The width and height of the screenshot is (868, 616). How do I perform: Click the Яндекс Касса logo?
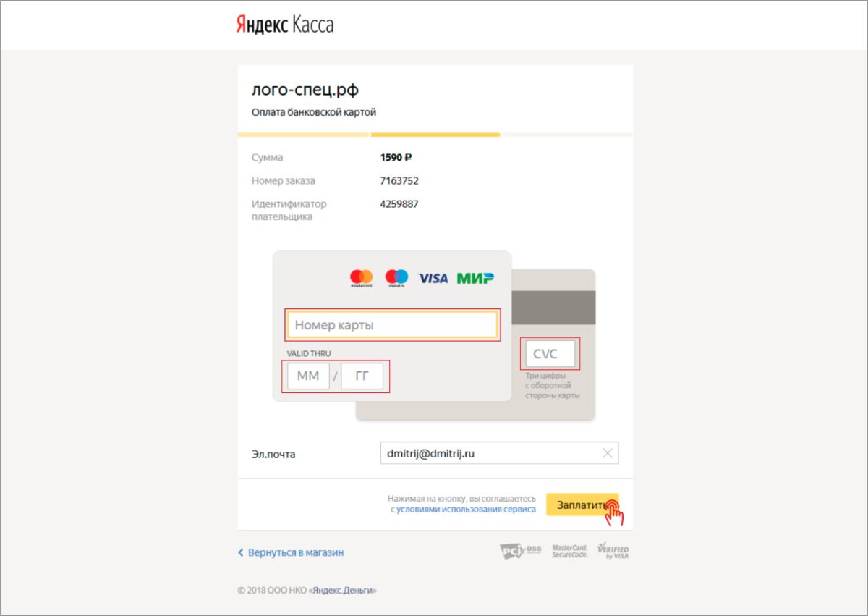[285, 25]
